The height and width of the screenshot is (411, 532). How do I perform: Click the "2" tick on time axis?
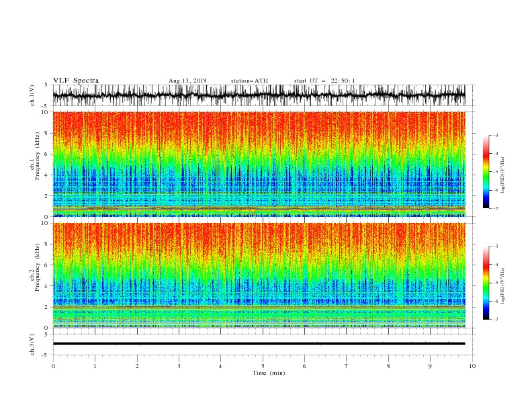[137, 366]
